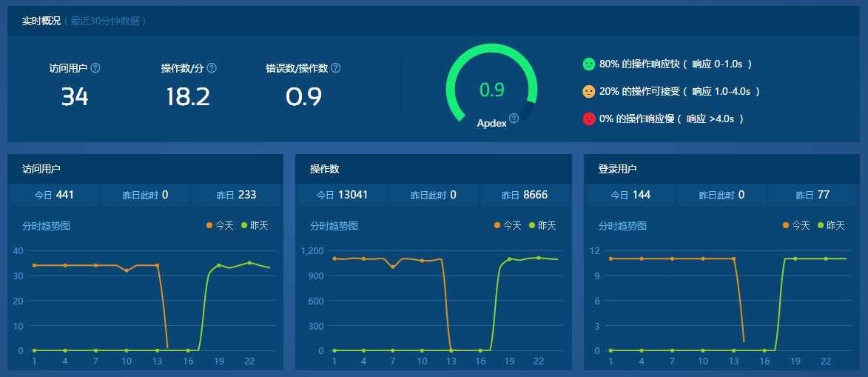Click help icon next to 错误数/操作数
Viewport: 868px width, 377px height.
pos(335,68)
